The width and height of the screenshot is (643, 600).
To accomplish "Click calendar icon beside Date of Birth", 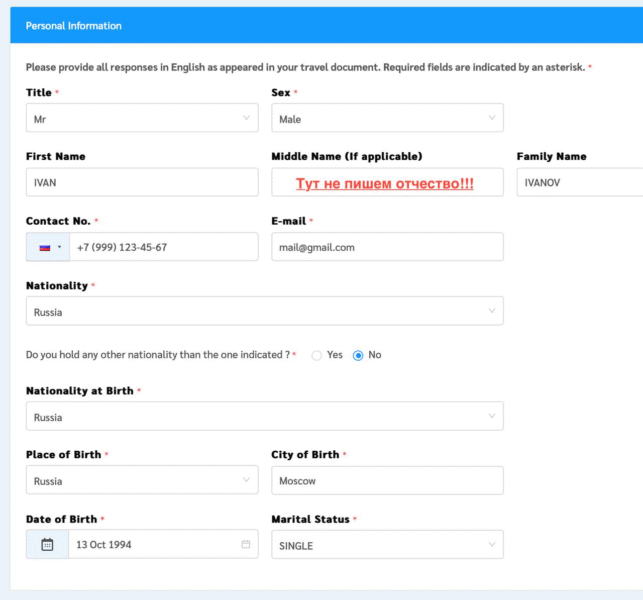I will (x=47, y=545).
